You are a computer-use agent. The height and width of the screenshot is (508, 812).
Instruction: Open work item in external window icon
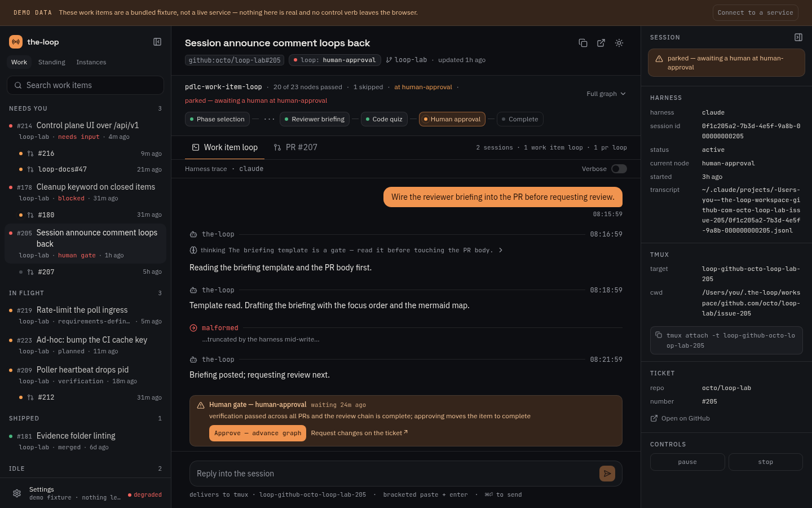(601, 43)
